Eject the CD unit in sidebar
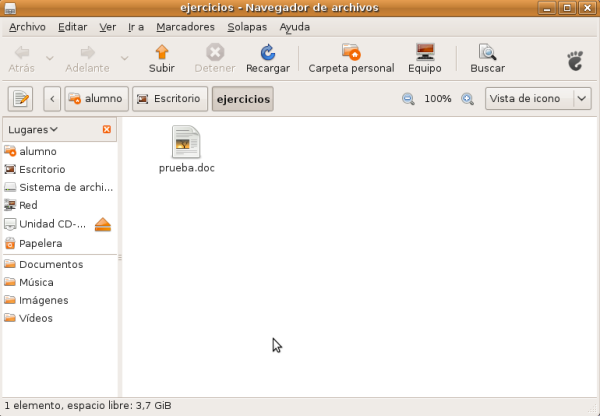Image resolution: width=600 pixels, height=416 pixels. pos(103,225)
